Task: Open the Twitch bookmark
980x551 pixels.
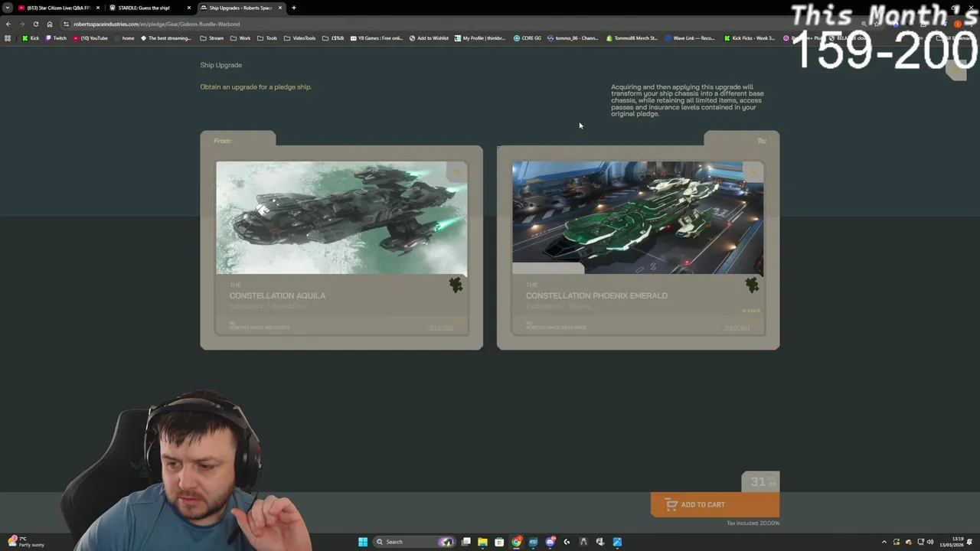Action: (55, 38)
